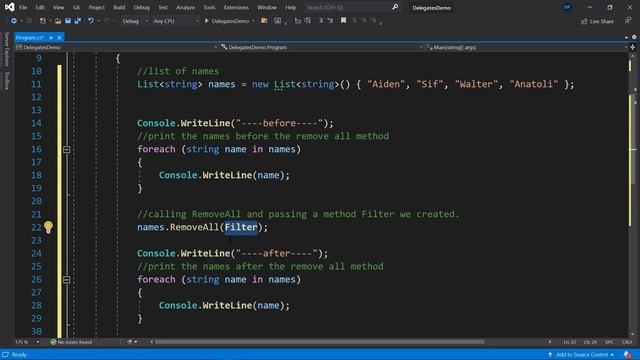Open the View menu
Image resolution: width=640 pixels, height=360 pixels.
(x=58, y=7)
